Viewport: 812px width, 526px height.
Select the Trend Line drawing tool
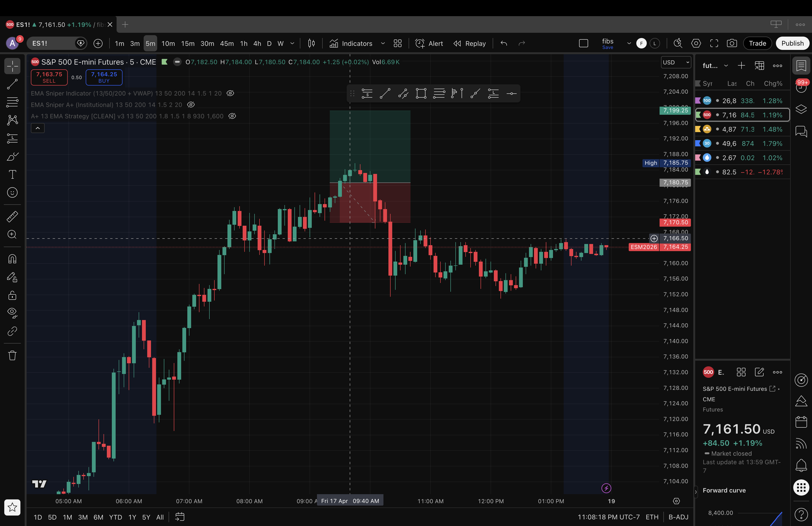pyautogui.click(x=12, y=84)
